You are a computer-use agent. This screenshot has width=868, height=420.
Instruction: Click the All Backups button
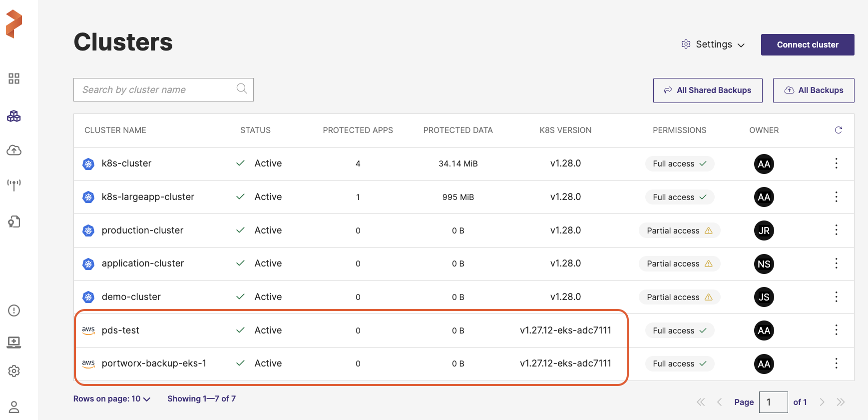coord(813,90)
